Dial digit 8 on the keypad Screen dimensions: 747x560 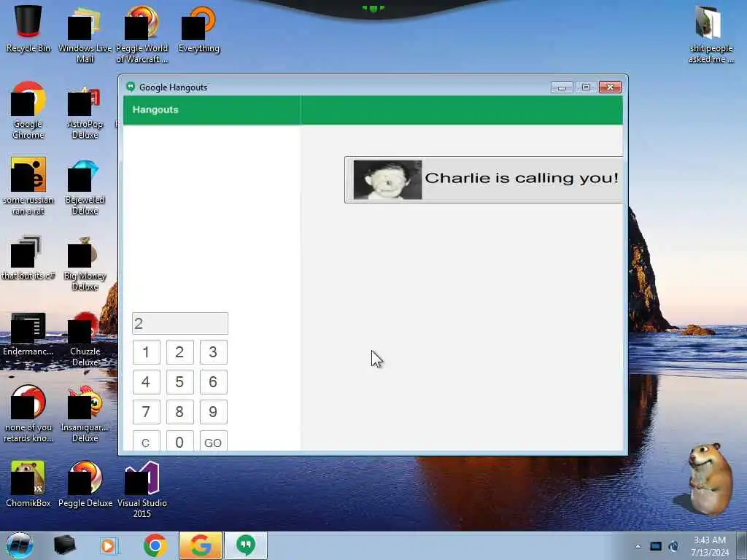(x=179, y=412)
